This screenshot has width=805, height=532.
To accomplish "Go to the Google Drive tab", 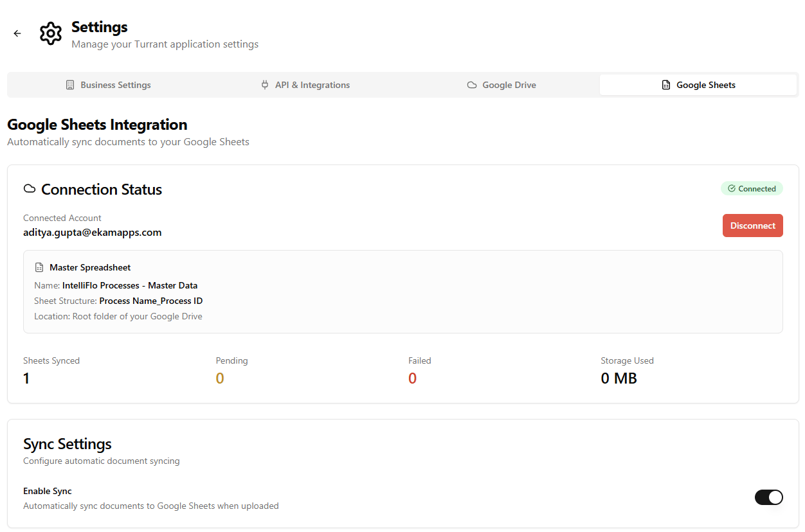I will (x=502, y=85).
